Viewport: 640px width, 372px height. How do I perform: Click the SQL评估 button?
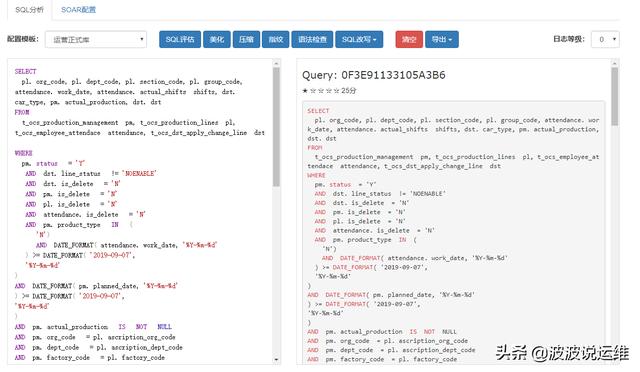pyautogui.click(x=180, y=39)
